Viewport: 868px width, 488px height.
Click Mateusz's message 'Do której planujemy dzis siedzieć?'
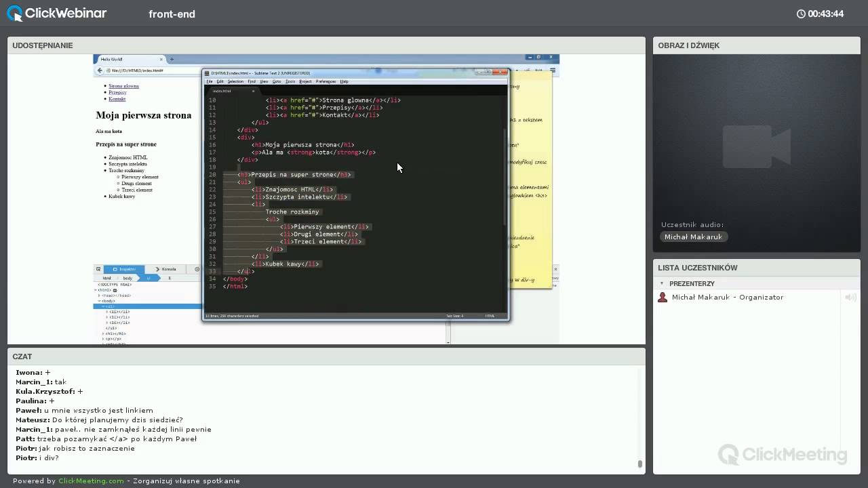117,420
